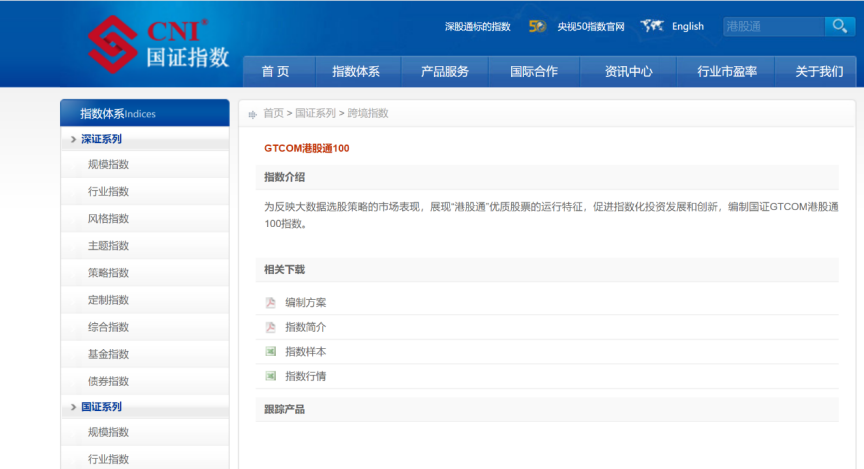Select 策略指数 in the sidebar
The image size is (864, 469).
tap(108, 273)
